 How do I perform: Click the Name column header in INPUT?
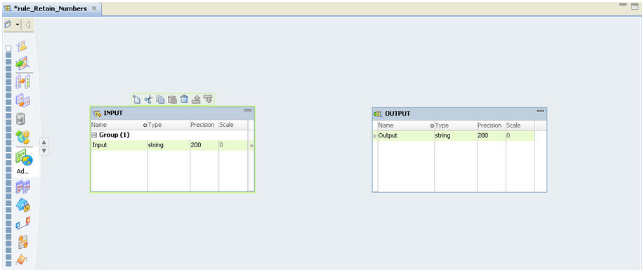coord(119,125)
